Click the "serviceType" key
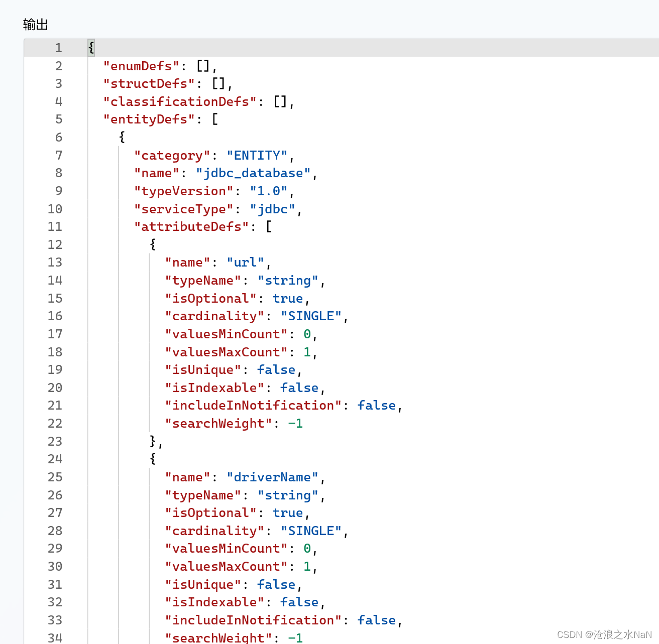Image resolution: width=659 pixels, height=644 pixels. click(x=184, y=209)
